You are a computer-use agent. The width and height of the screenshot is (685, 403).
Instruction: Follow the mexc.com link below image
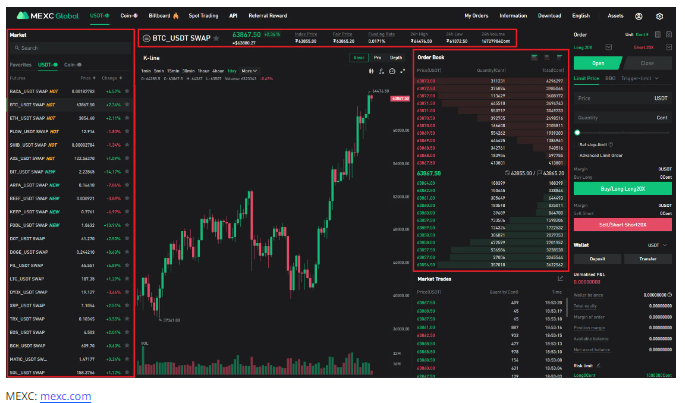66,396
